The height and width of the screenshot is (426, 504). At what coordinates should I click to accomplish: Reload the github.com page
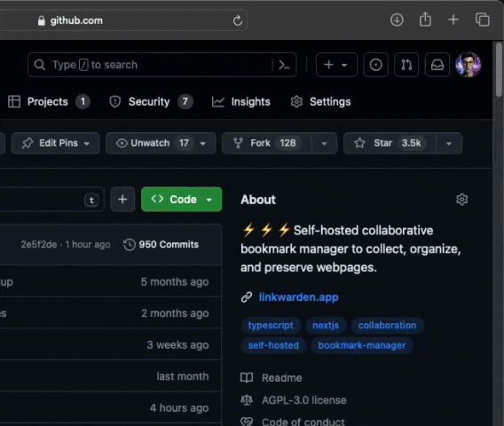pyautogui.click(x=238, y=20)
